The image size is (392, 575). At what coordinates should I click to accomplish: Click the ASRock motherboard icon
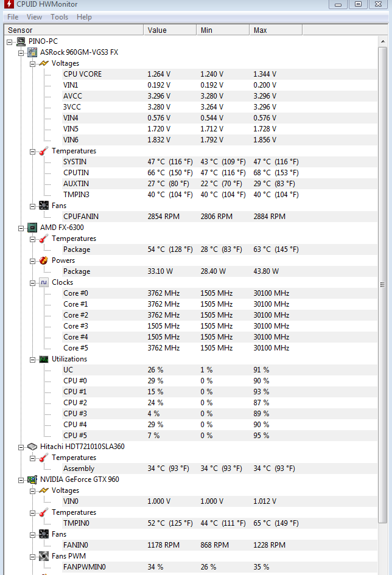[x=32, y=52]
